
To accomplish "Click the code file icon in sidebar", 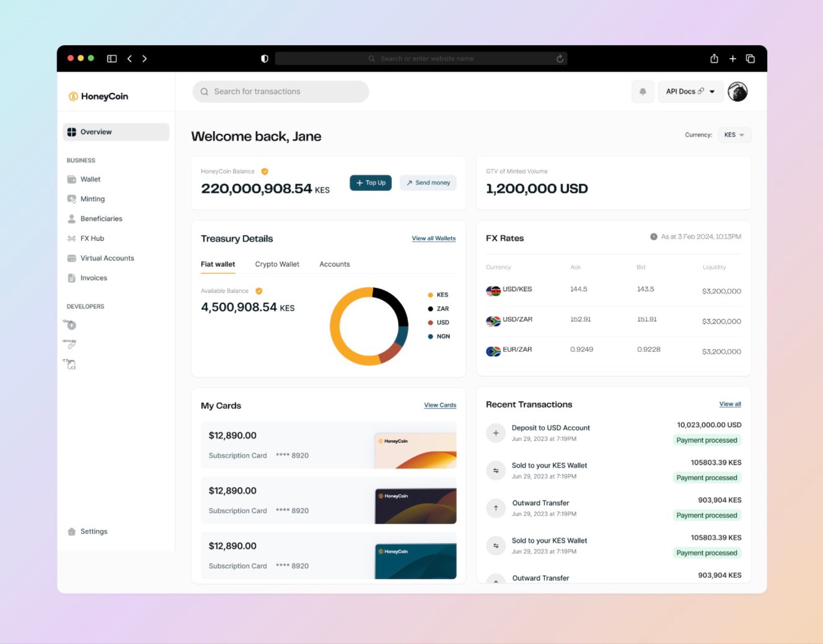I will [x=72, y=365].
